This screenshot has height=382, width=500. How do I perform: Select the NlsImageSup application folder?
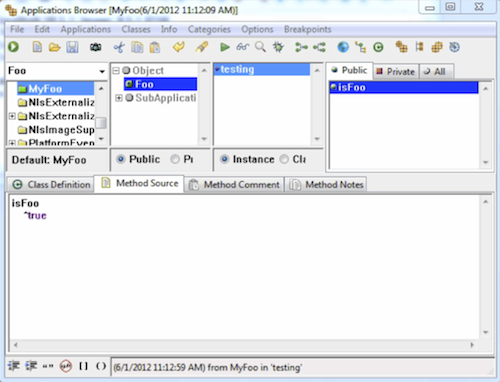(56, 130)
